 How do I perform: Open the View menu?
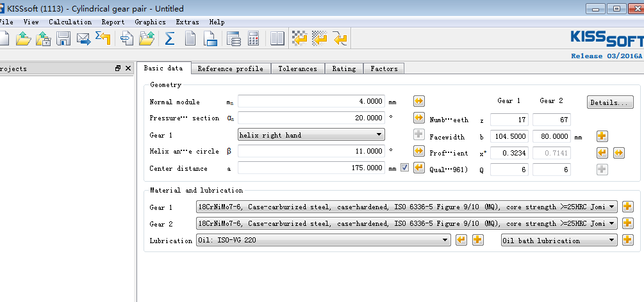(31, 22)
